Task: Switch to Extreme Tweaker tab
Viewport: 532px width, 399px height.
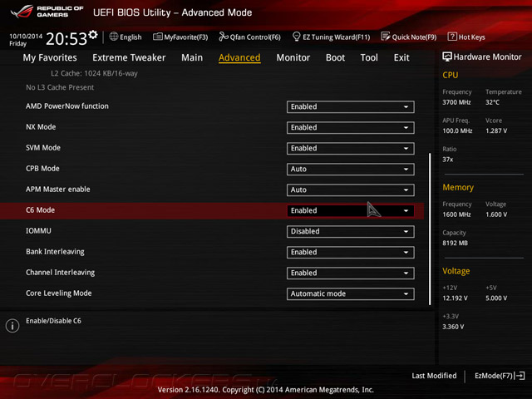Action: click(129, 57)
